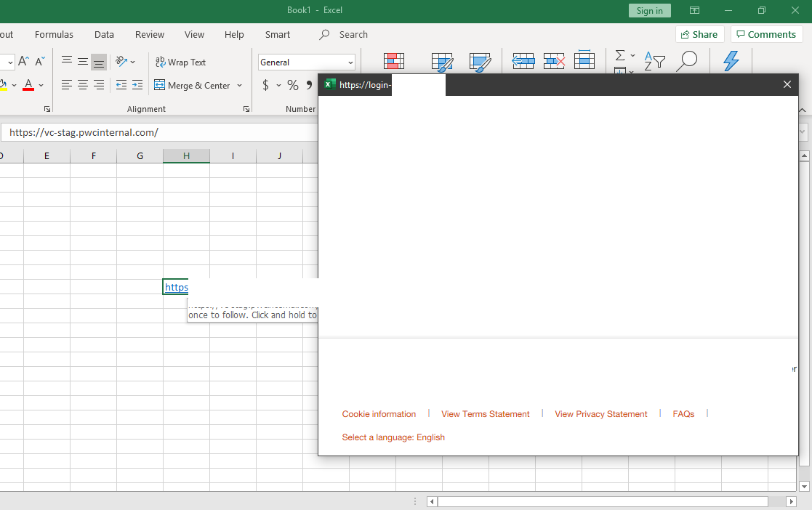
Task: Click the Format as Table brush icon
Action: click(x=443, y=61)
